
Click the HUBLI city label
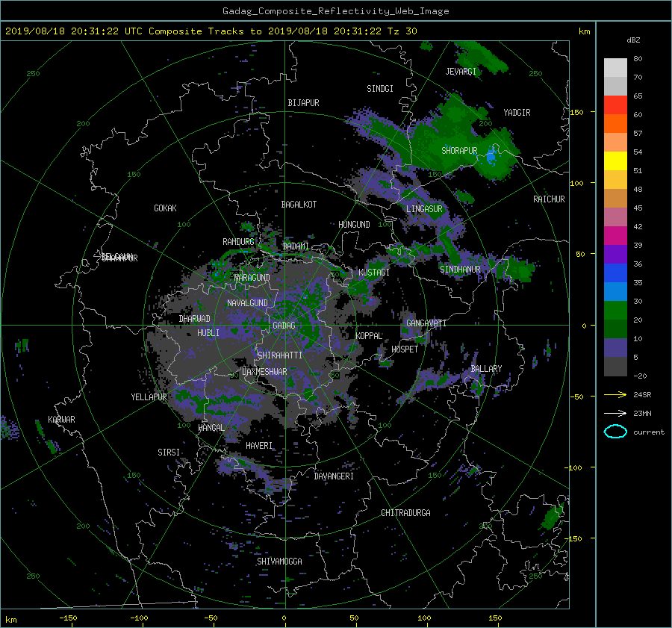pyautogui.click(x=208, y=333)
